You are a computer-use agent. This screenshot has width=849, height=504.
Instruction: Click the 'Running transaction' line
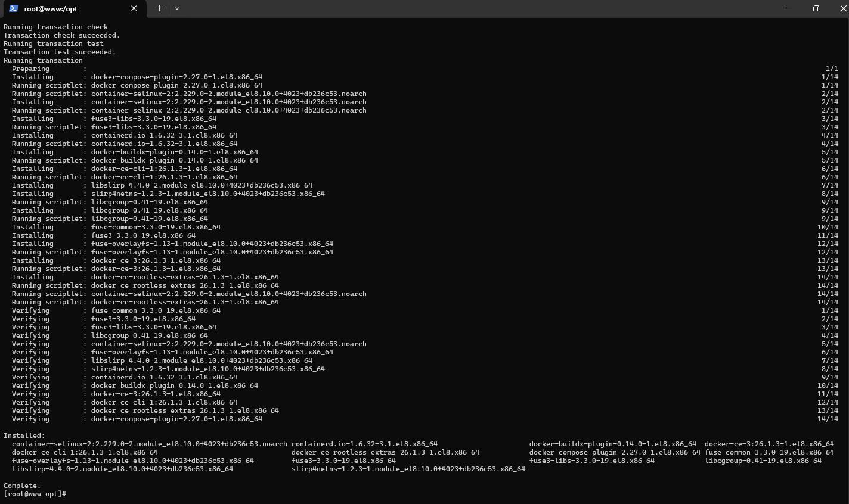[x=43, y=60]
